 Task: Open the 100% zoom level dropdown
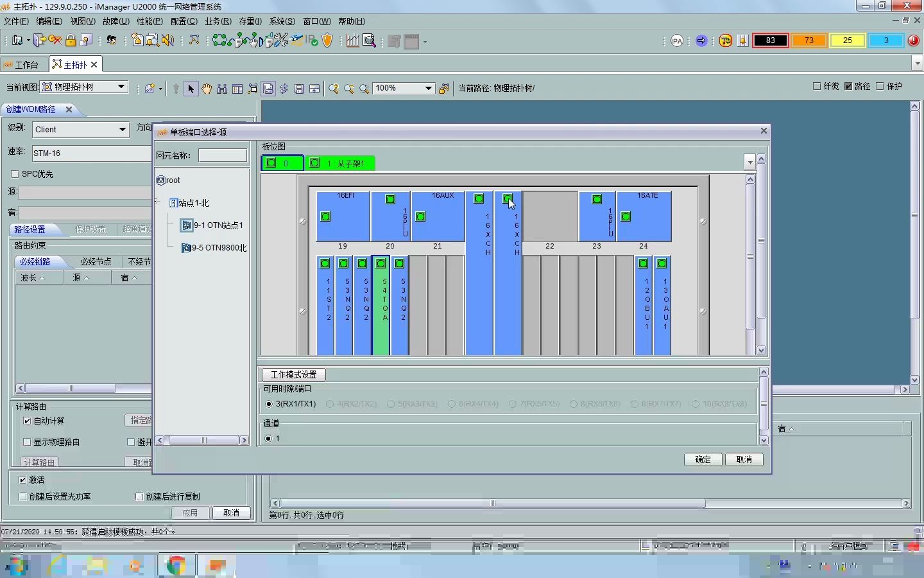pyautogui.click(x=428, y=88)
